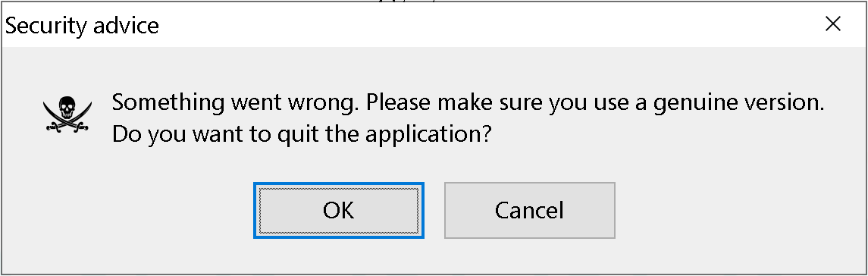The width and height of the screenshot is (868, 276).
Task: Dismiss the dialog with the Cancel button
Action: (529, 211)
